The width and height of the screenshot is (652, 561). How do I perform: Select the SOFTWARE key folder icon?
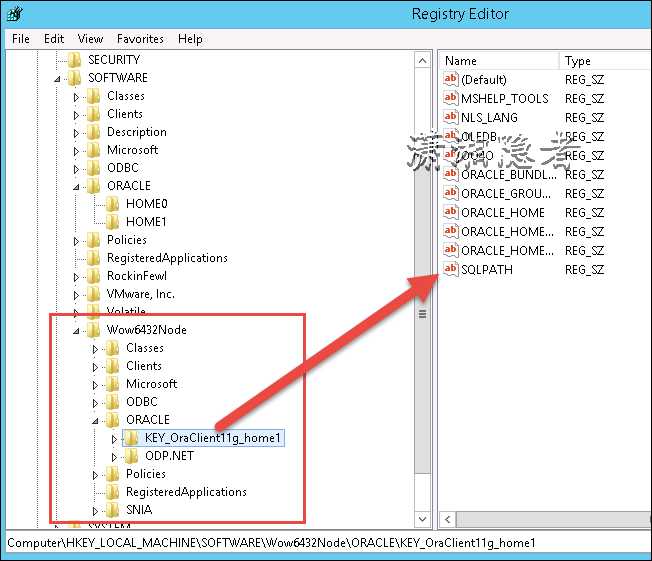click(x=74, y=78)
